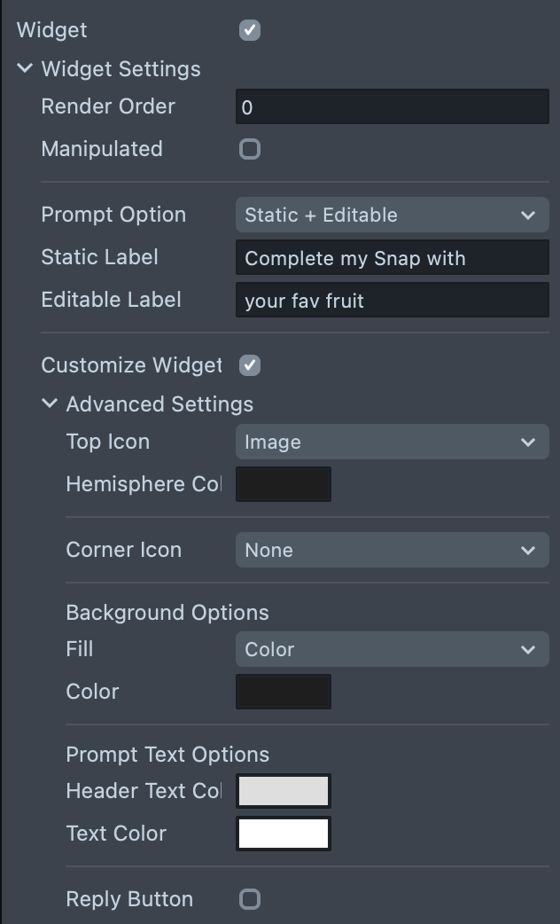Click the Widget component title
This screenshot has width=560, height=924.
(52, 30)
